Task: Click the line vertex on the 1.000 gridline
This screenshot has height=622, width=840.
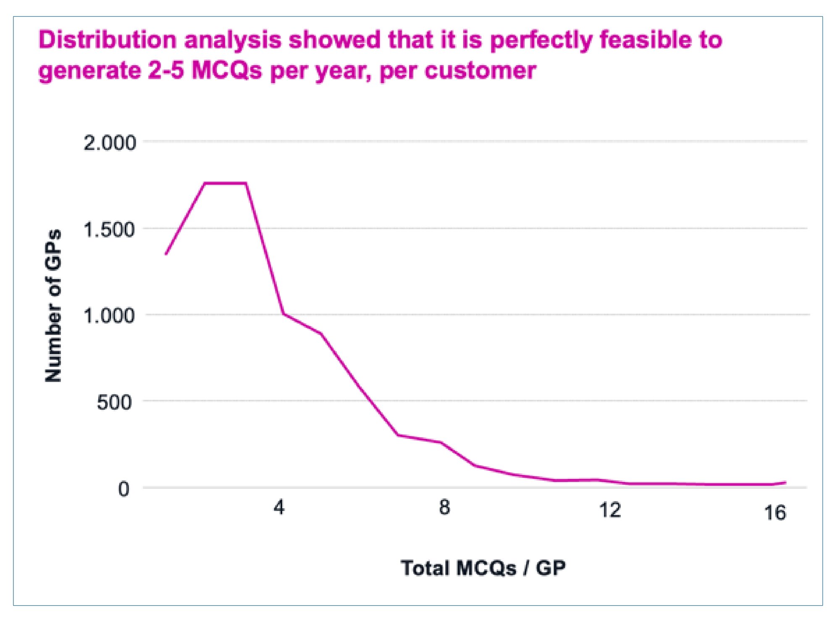Action: [x=283, y=314]
